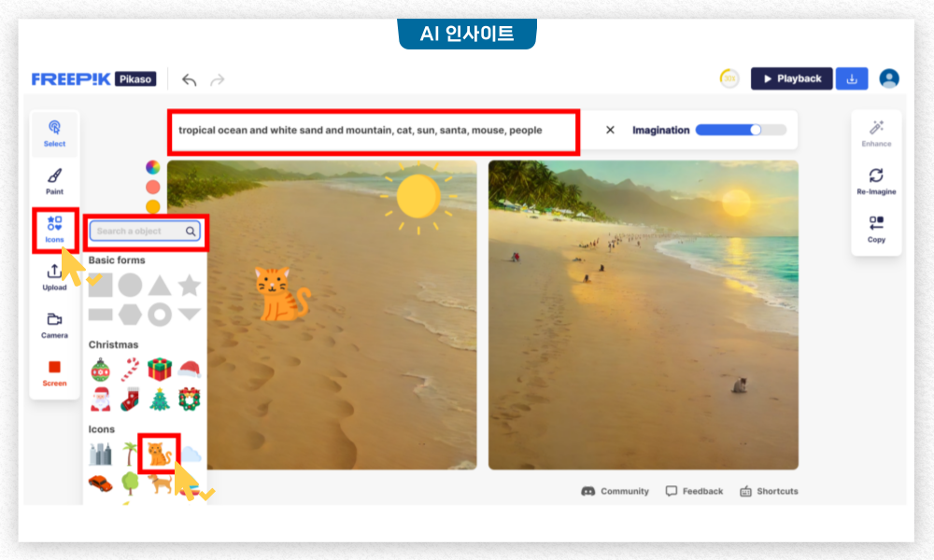Pick the orange cat icon from the Icons list
Screen dimensions: 934x560
click(159, 454)
